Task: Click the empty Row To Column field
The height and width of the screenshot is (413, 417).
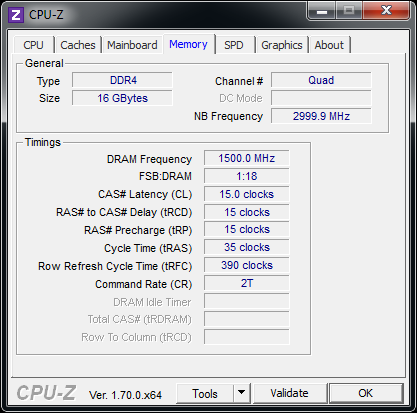Action: (x=247, y=337)
